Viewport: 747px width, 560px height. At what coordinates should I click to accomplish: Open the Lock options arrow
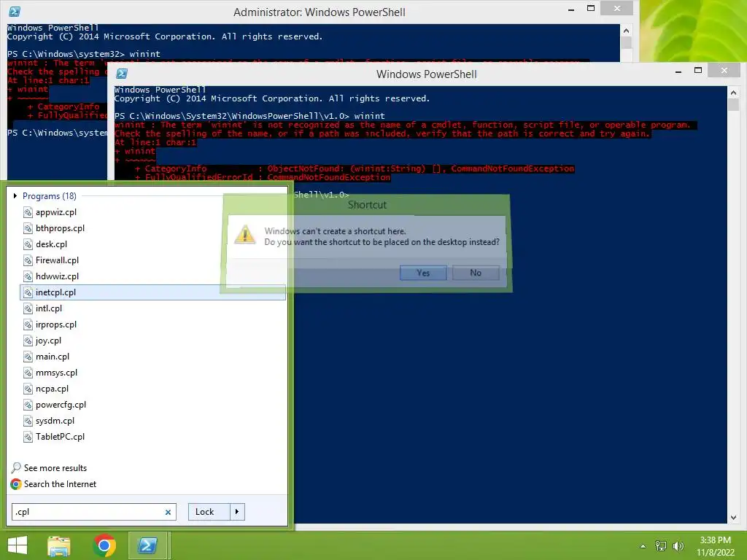[237, 512]
